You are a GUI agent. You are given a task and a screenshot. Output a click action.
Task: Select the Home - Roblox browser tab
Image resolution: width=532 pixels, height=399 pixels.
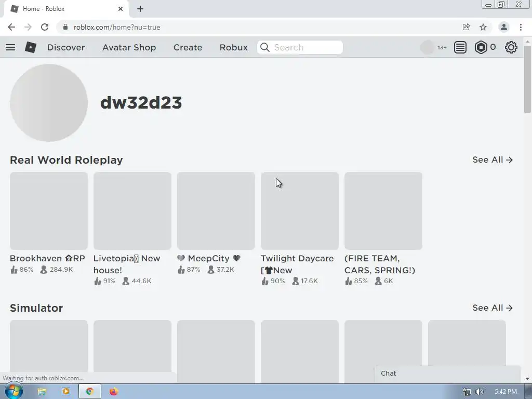click(66, 9)
